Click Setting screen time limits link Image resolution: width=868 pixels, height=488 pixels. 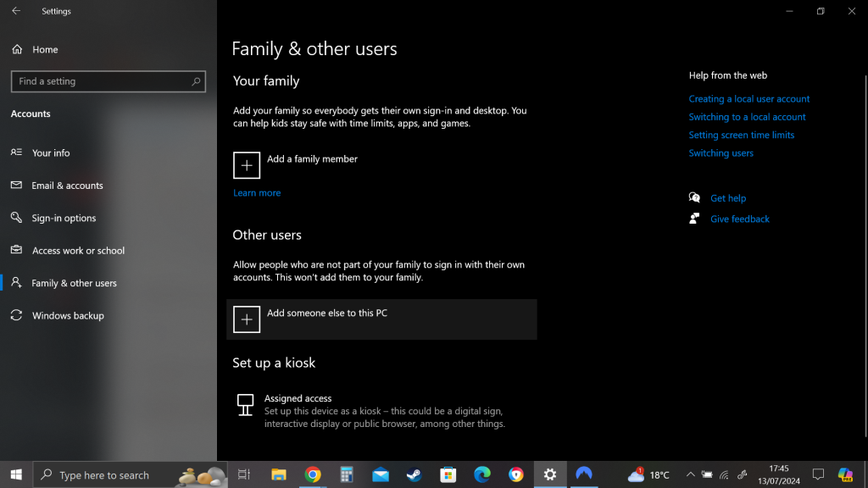tap(741, 136)
